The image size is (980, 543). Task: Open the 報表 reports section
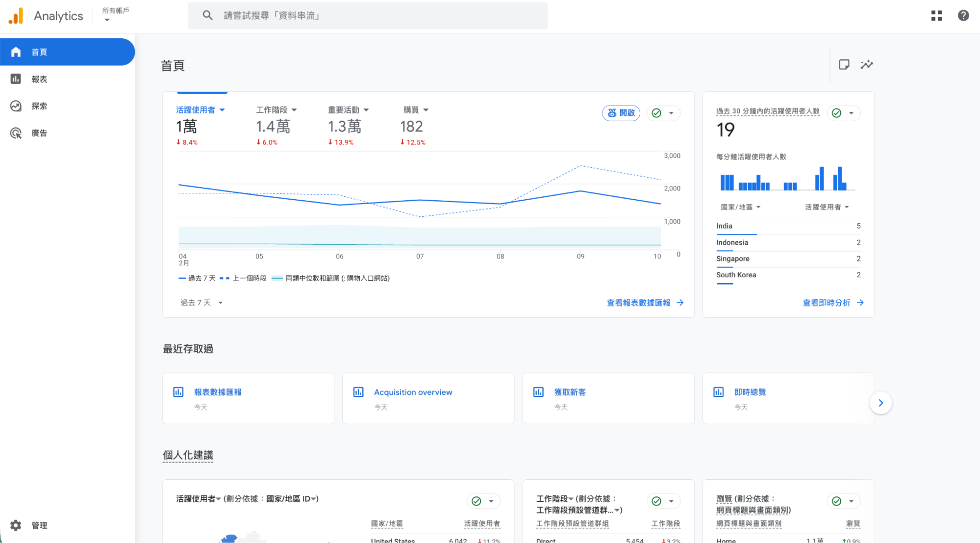click(39, 79)
